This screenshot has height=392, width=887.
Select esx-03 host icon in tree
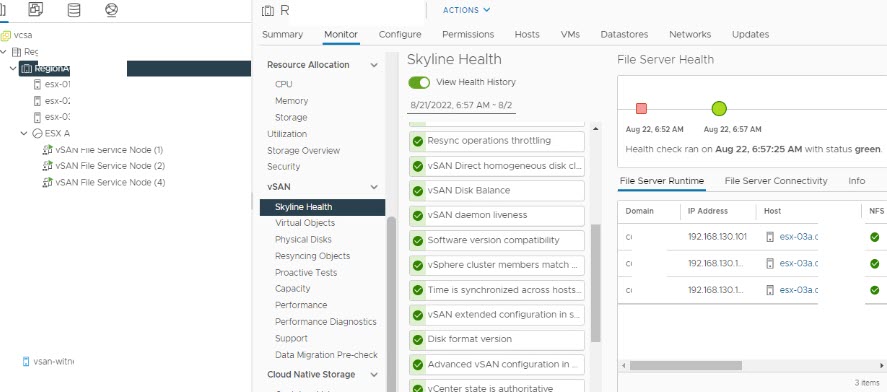click(x=37, y=117)
